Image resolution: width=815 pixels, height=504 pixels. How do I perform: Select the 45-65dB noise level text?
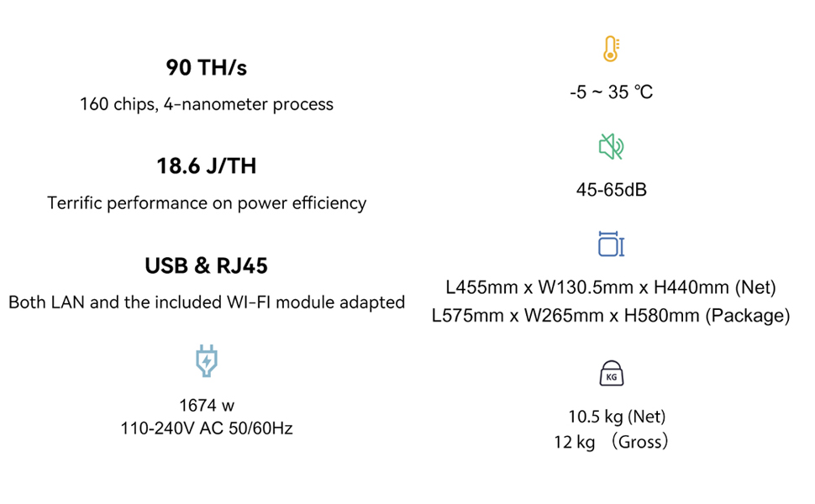pyautogui.click(x=611, y=190)
